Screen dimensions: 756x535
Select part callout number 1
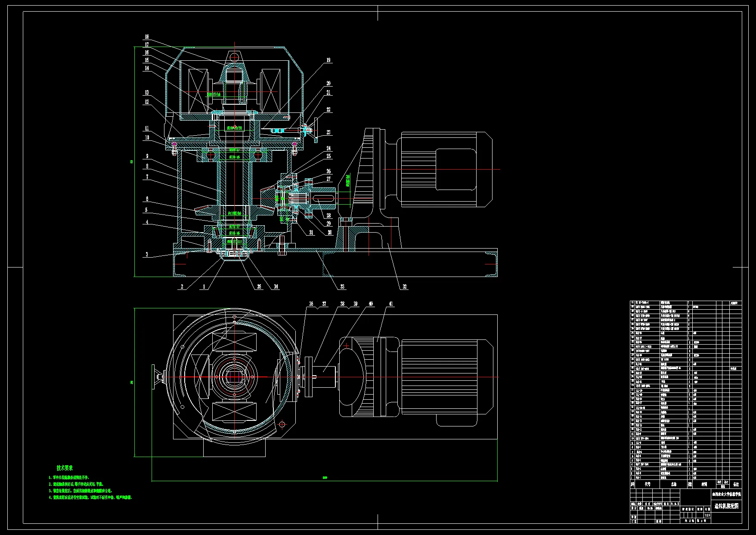click(204, 286)
